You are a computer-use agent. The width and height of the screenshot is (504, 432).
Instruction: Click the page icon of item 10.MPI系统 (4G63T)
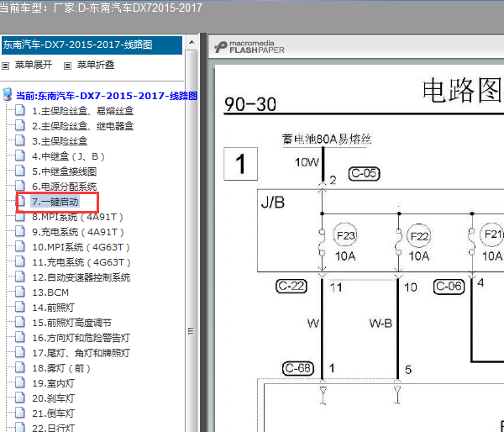(x=20, y=246)
